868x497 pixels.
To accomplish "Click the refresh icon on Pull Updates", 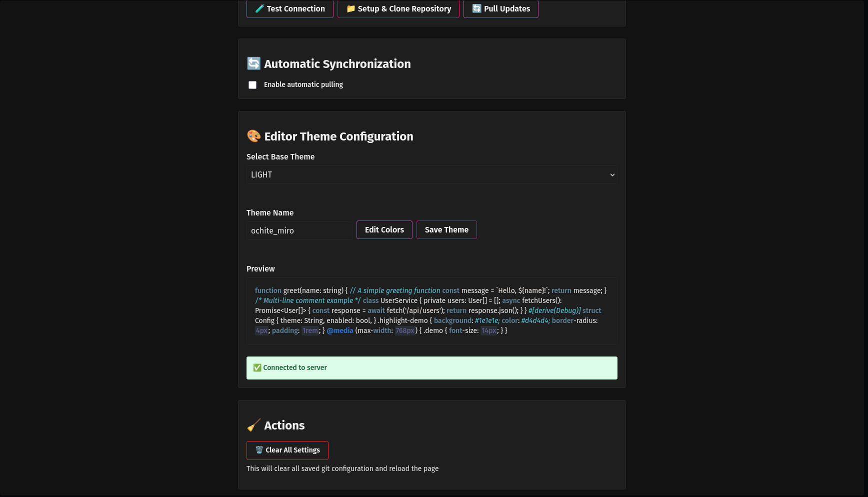I will pos(476,8).
